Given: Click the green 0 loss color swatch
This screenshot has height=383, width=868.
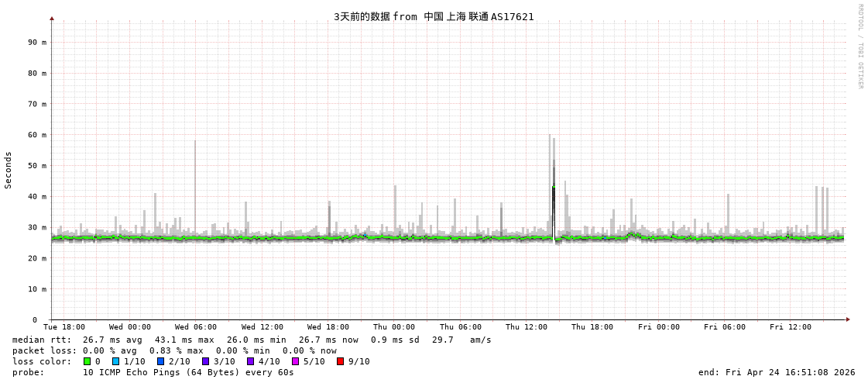Looking at the screenshot, I should point(87,361).
